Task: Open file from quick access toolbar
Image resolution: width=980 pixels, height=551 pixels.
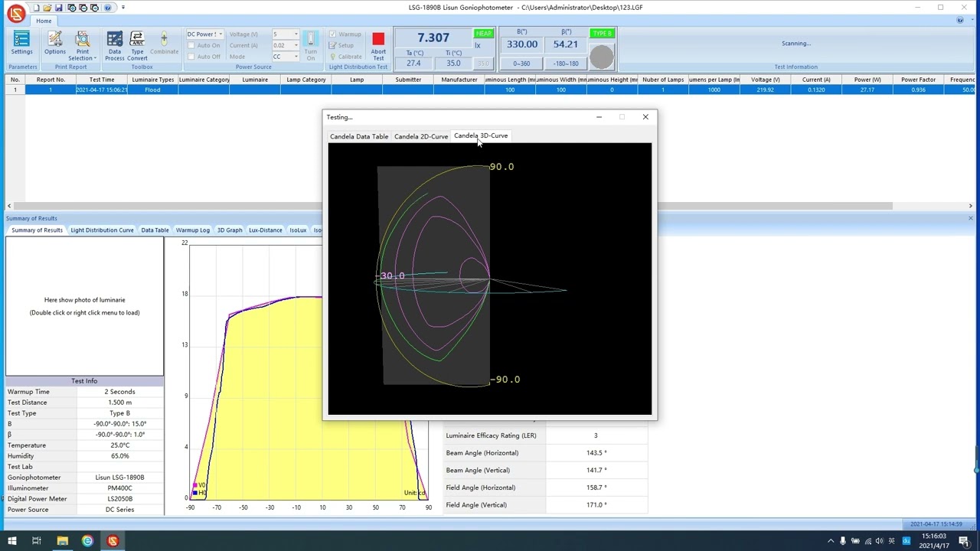Action: tap(47, 8)
